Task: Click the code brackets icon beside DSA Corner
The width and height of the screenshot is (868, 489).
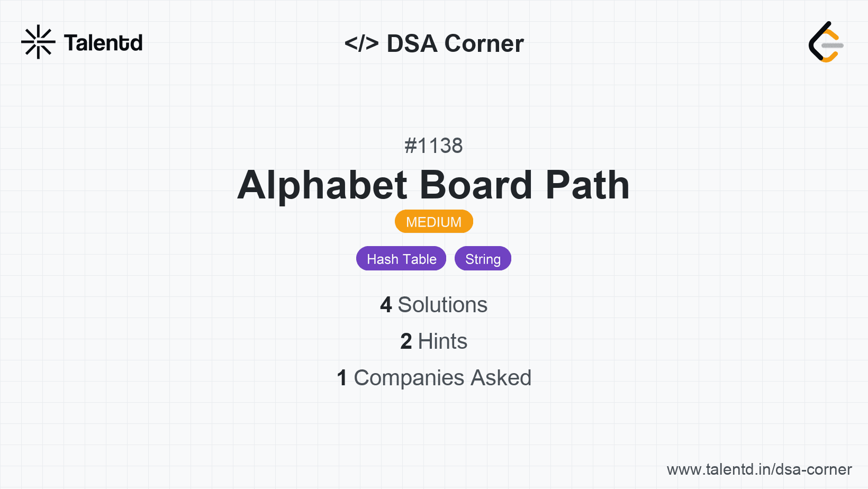Action: (361, 43)
